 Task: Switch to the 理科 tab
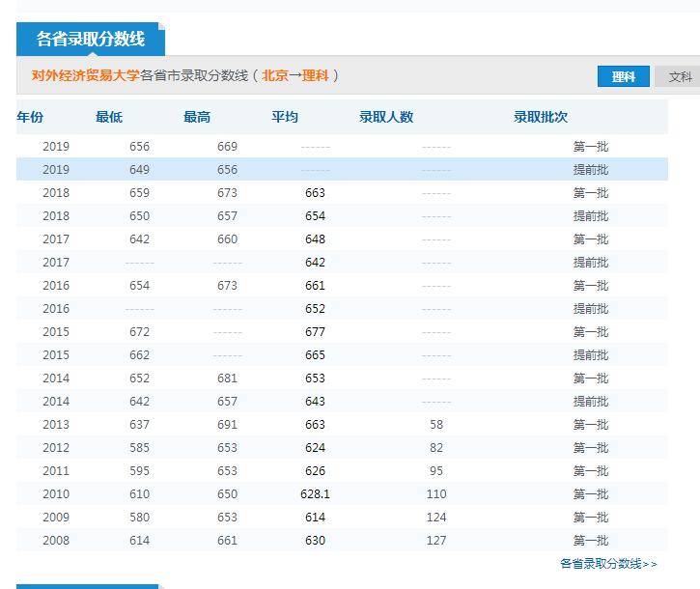[624, 77]
